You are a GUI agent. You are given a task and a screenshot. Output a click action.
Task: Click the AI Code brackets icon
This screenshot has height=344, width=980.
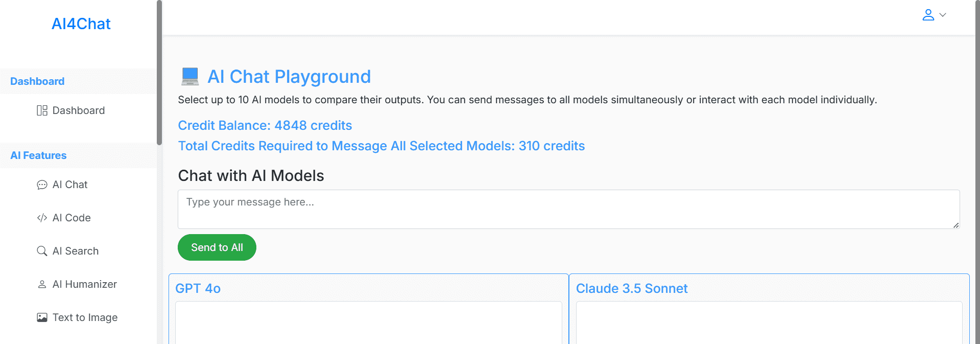pos(42,218)
